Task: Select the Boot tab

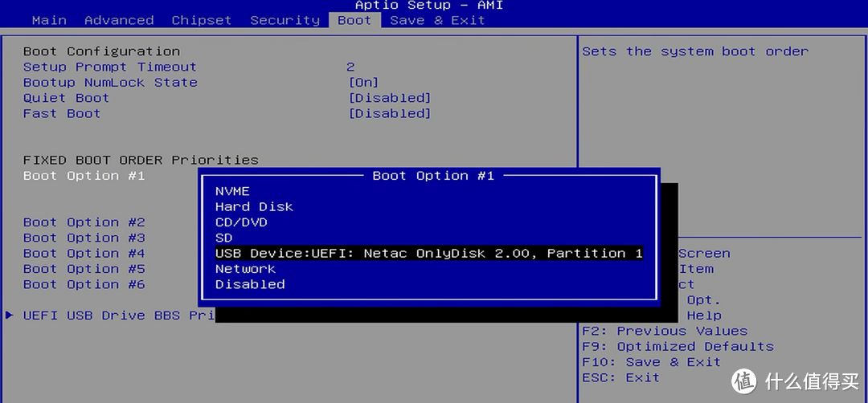Action: tap(354, 20)
